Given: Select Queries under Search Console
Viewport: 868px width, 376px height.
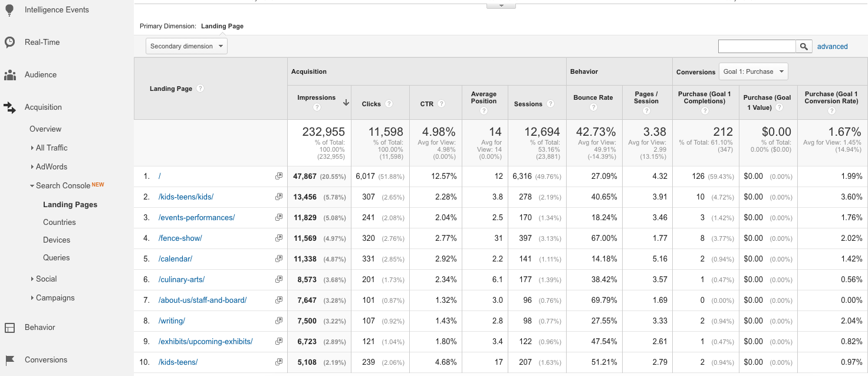Looking at the screenshot, I should [57, 258].
